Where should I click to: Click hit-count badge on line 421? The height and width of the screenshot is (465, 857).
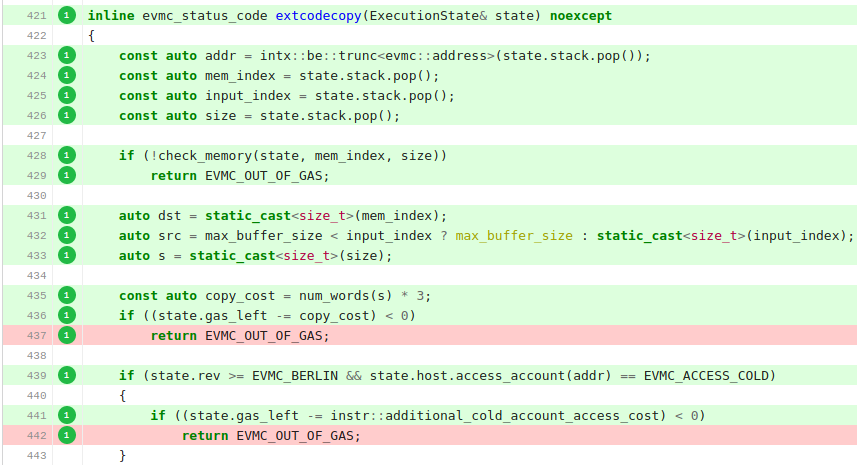click(x=67, y=15)
